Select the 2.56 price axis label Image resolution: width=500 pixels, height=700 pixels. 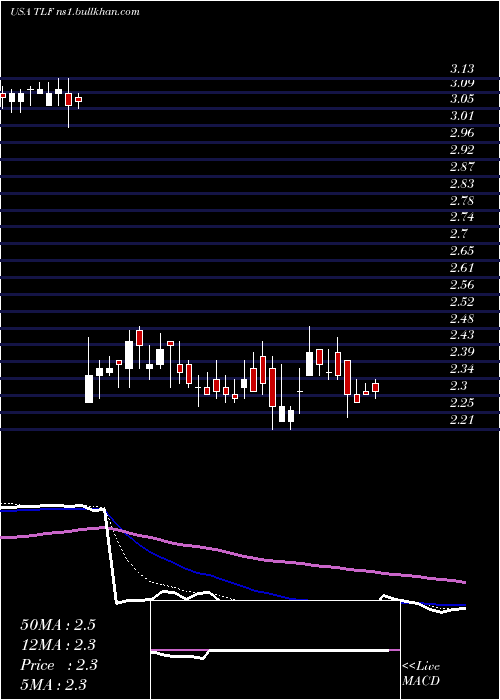click(462, 285)
